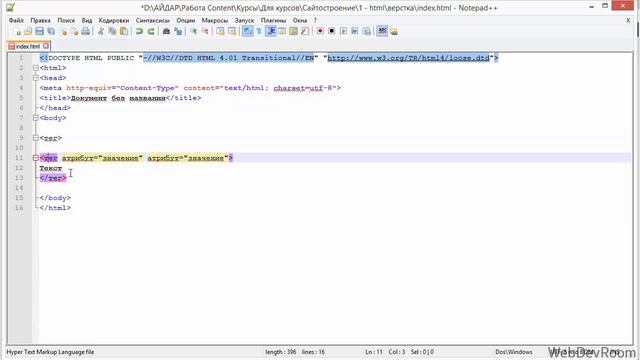The width and height of the screenshot is (640, 360).
Task: Close the index.html tab via X
Action: pos(46,46)
